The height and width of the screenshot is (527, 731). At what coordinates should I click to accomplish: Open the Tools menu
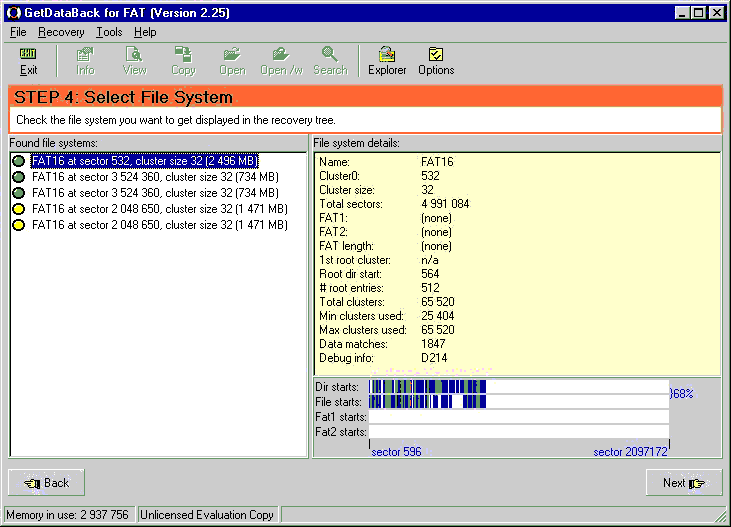tap(109, 32)
